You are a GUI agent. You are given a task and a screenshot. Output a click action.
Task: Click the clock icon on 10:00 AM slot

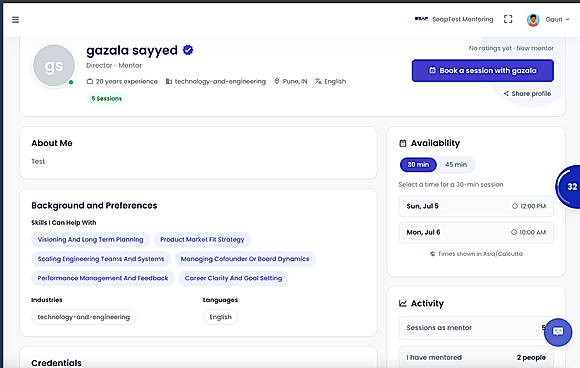pyautogui.click(x=514, y=232)
